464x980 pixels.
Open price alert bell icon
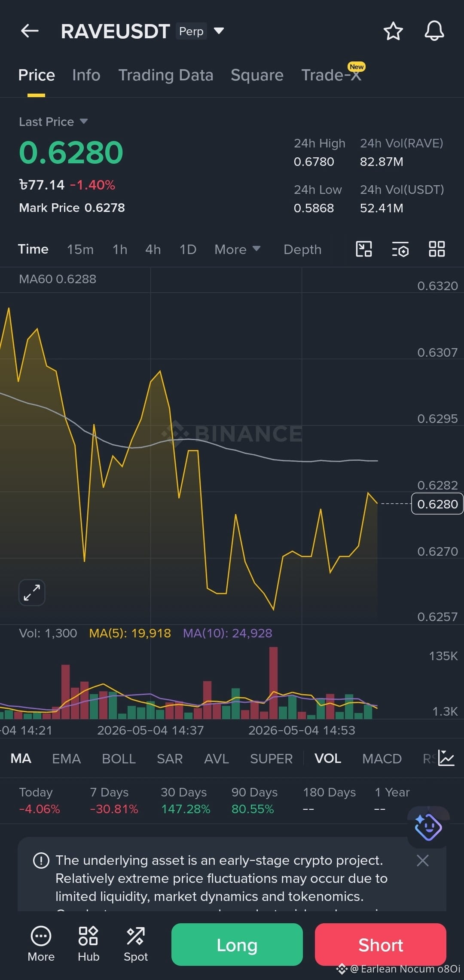point(434,31)
